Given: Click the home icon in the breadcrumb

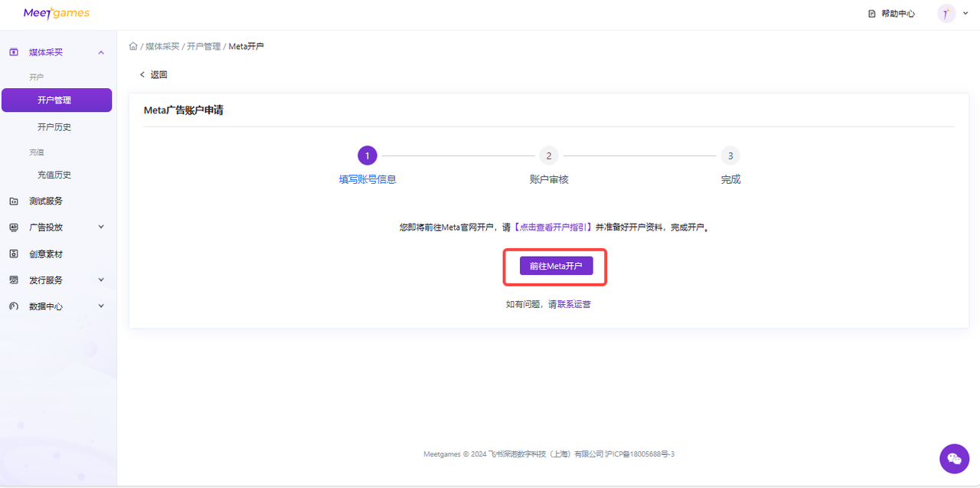Looking at the screenshot, I should coord(133,46).
